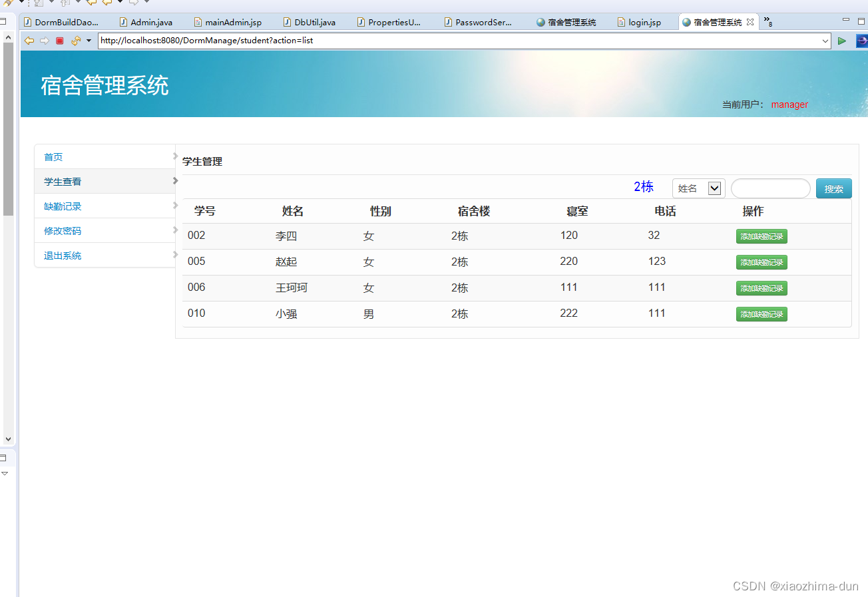Click room number 222 cell
The height and width of the screenshot is (597, 868).
point(569,313)
